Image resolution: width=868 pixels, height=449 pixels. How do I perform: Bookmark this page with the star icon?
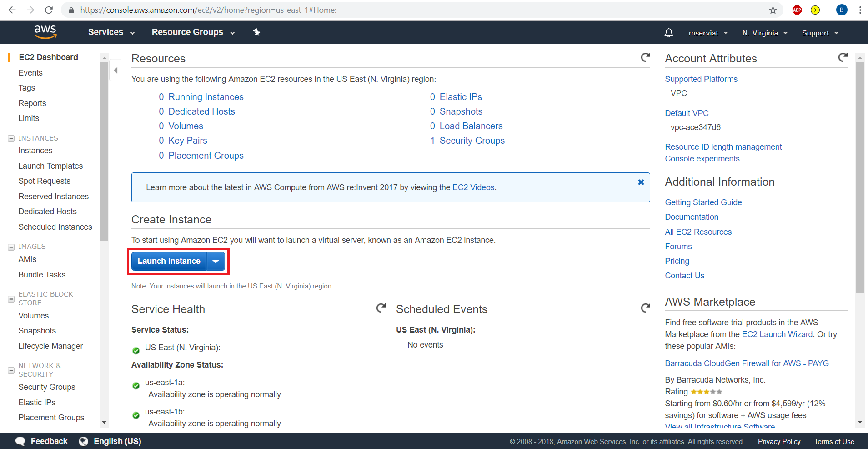pyautogui.click(x=773, y=10)
